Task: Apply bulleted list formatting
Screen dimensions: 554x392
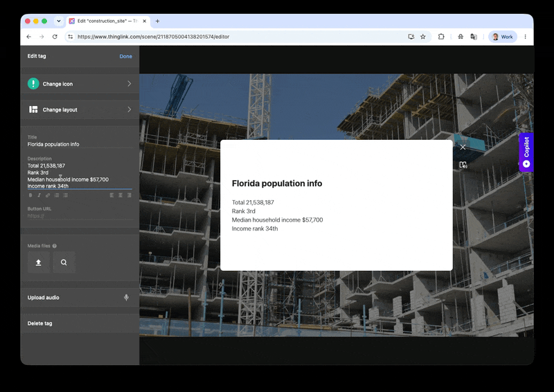Action: pos(65,195)
